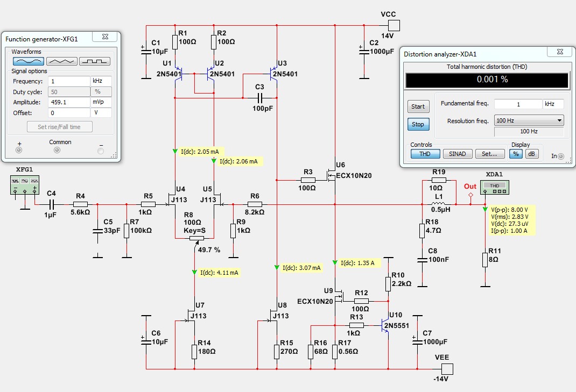Click the function generator minus terminal
This screenshot has height=392, width=576.
(101, 151)
